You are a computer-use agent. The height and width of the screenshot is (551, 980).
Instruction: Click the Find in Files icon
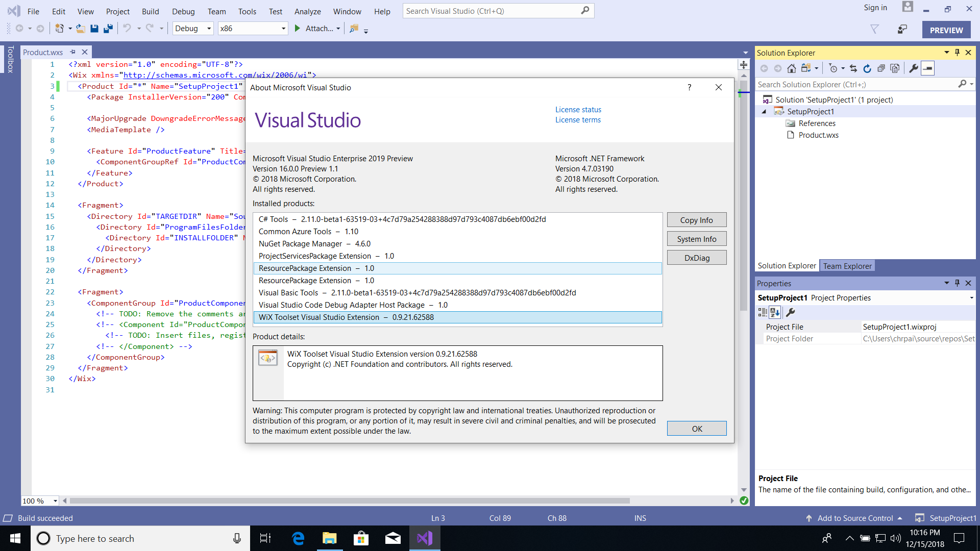tap(354, 29)
